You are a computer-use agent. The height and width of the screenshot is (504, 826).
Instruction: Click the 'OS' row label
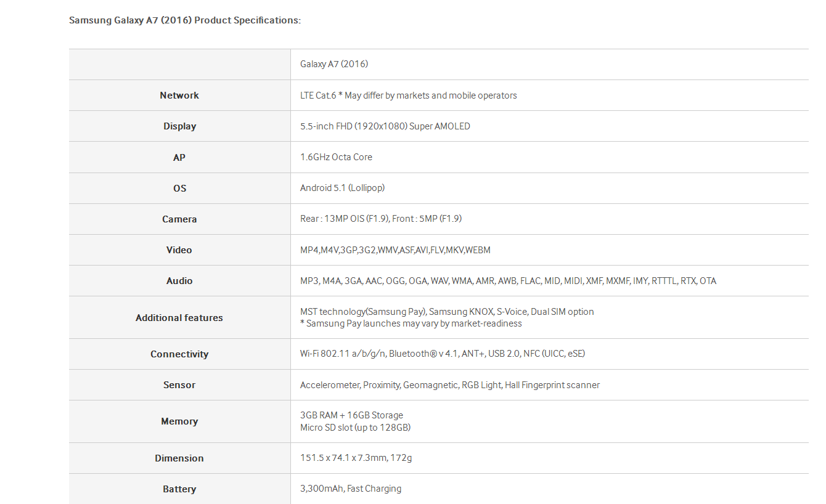[179, 189]
